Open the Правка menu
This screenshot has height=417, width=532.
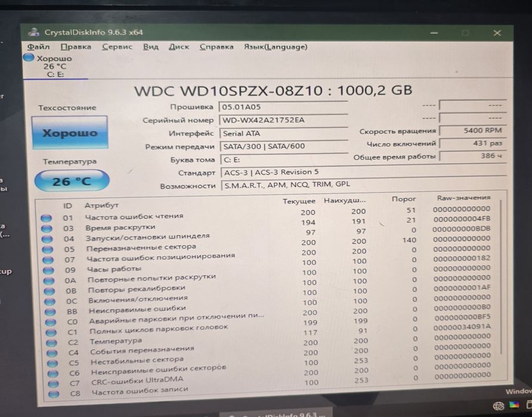tap(76, 47)
